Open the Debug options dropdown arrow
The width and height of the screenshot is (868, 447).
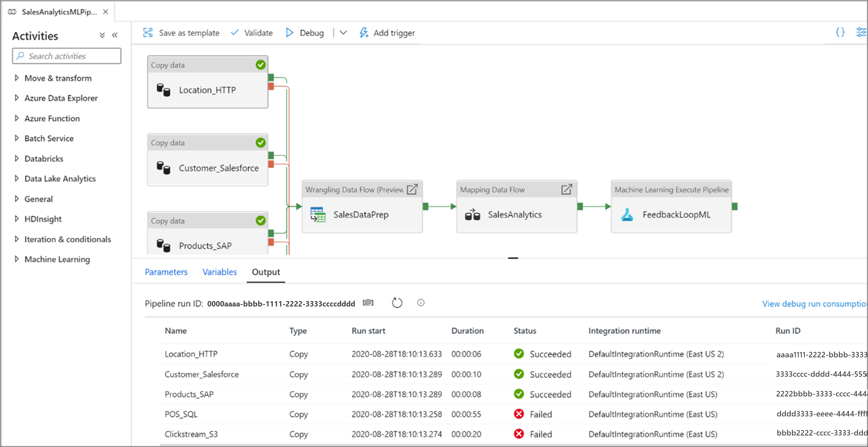pos(343,33)
